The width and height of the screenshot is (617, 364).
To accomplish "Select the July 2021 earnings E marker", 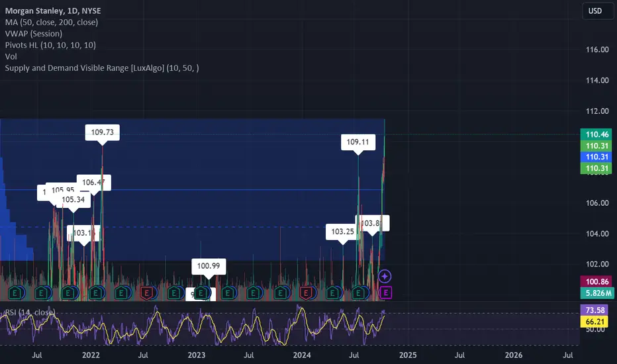I will click(41, 293).
